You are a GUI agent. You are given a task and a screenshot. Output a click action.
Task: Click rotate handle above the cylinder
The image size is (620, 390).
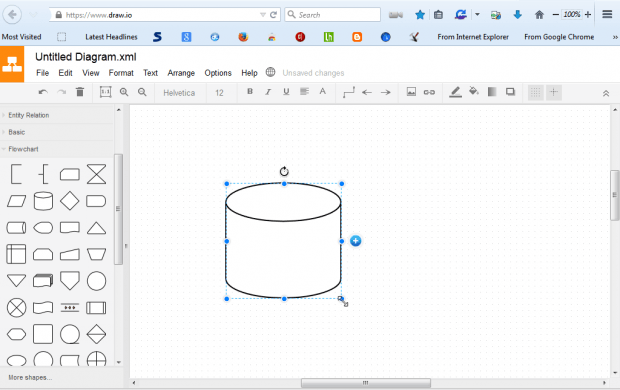click(284, 171)
